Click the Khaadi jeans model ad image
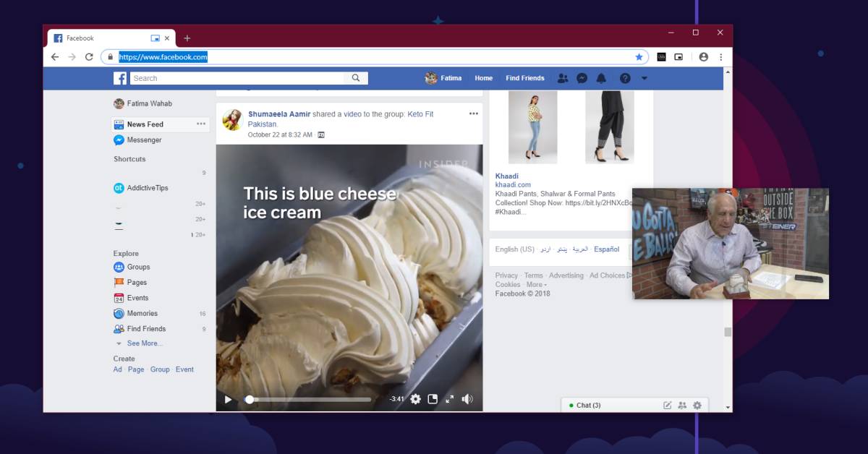 (533, 127)
